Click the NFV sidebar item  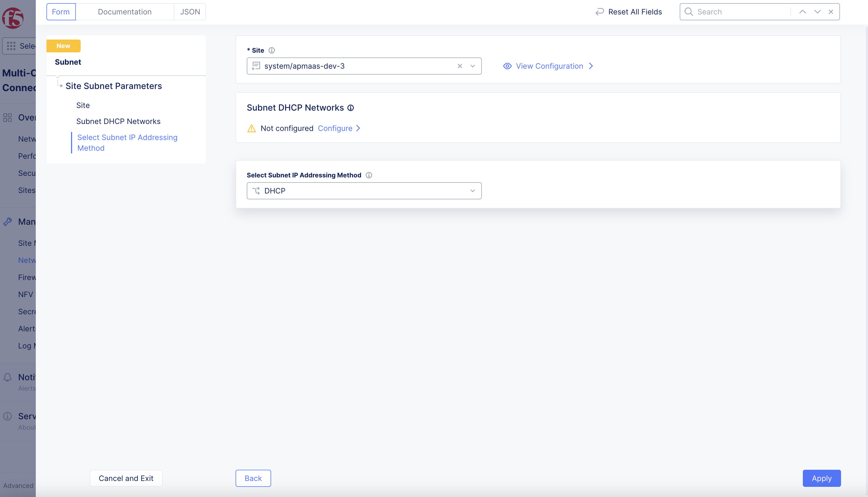tap(26, 294)
